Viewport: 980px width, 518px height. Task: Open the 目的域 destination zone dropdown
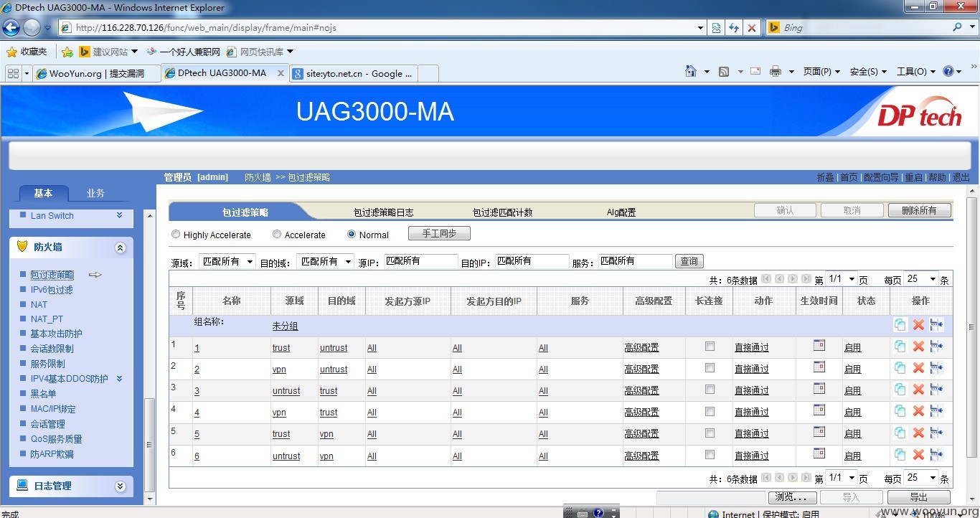click(x=326, y=261)
